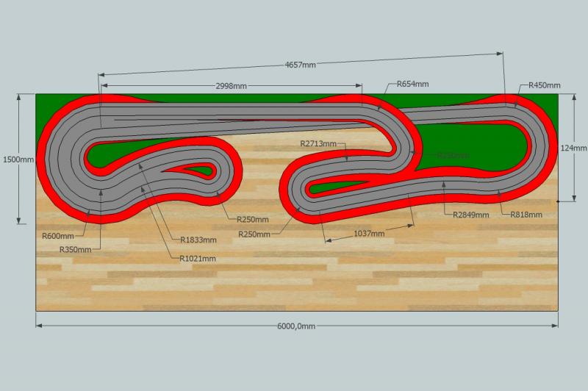Click the R2713mm radius annotation

click(x=318, y=144)
